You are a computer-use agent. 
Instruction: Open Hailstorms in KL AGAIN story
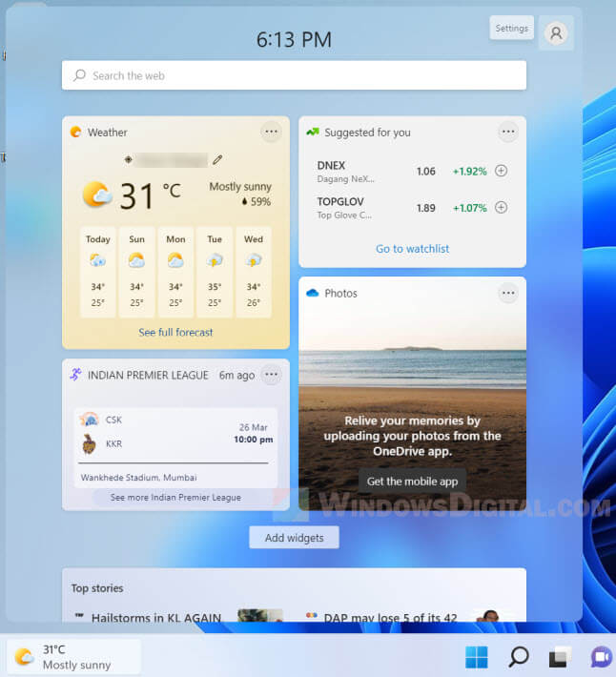tap(156, 618)
